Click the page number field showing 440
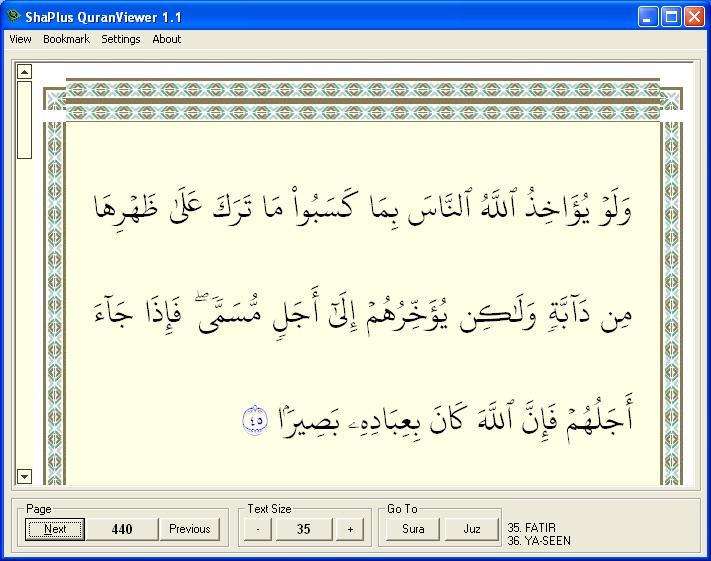711x561 pixels. coord(122,529)
